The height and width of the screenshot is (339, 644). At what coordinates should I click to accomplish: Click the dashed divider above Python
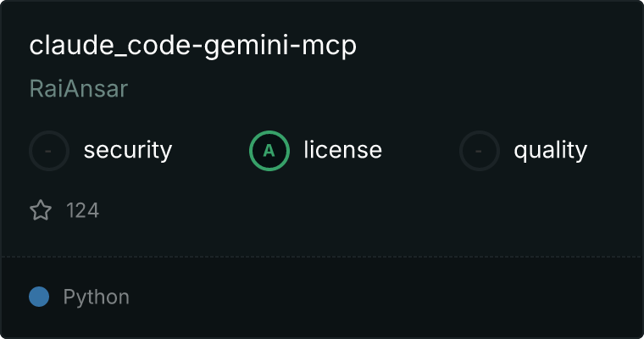(322, 257)
